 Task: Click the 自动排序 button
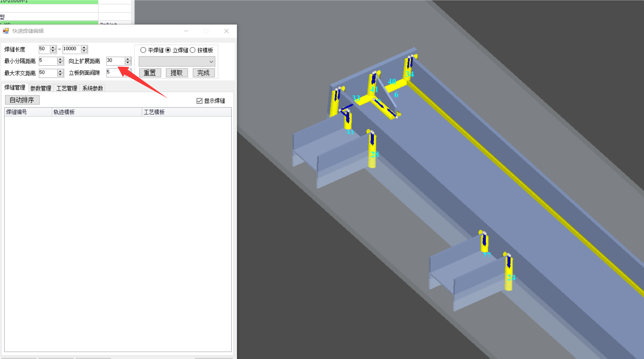coord(22,100)
